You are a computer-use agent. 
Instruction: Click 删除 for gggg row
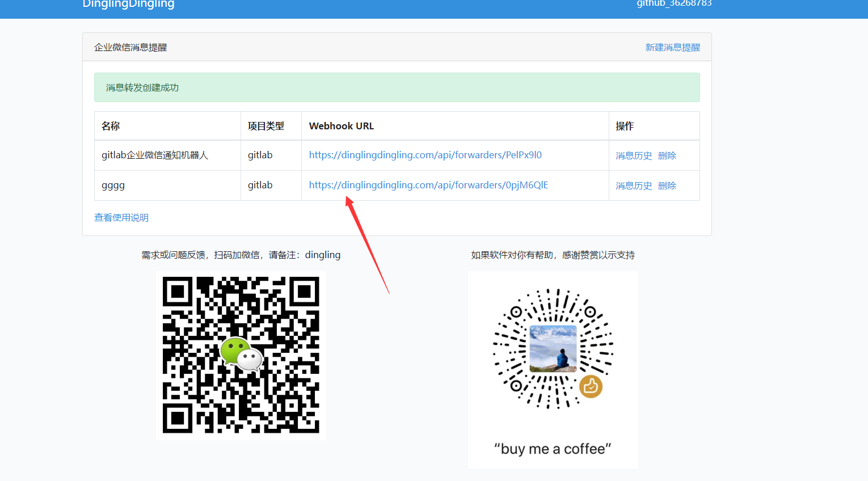click(667, 185)
